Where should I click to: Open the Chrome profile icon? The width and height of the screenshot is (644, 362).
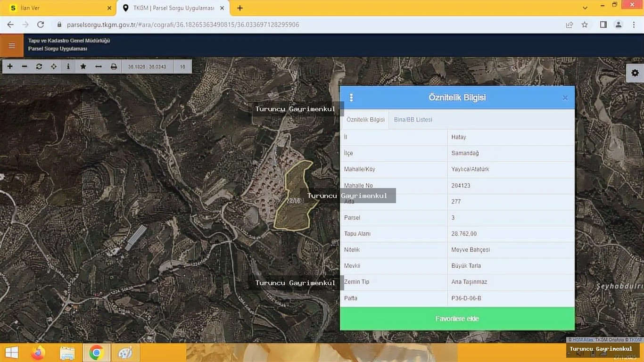click(619, 25)
